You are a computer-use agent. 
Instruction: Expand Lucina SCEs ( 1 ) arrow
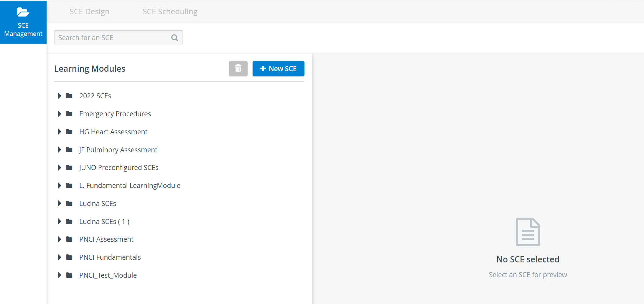[59, 221]
